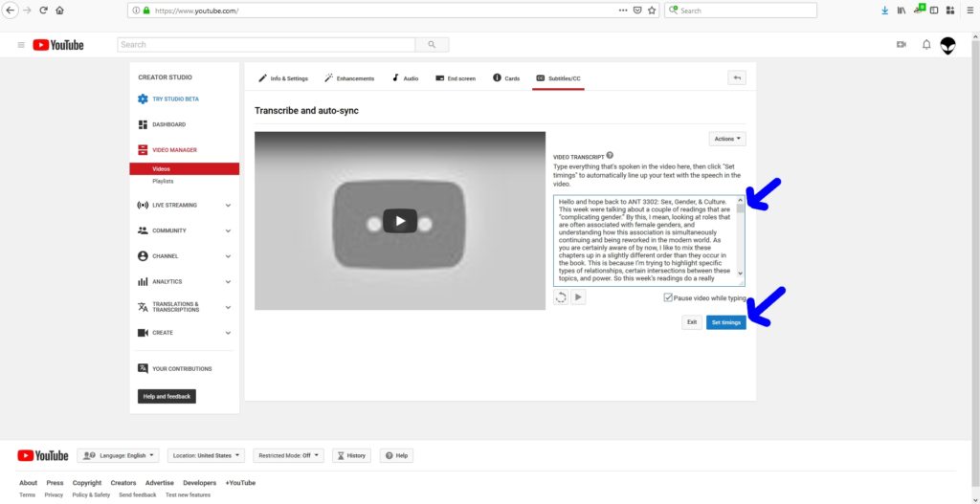Open the account avatar menu
The height and width of the screenshot is (504, 980).
pyautogui.click(x=947, y=45)
